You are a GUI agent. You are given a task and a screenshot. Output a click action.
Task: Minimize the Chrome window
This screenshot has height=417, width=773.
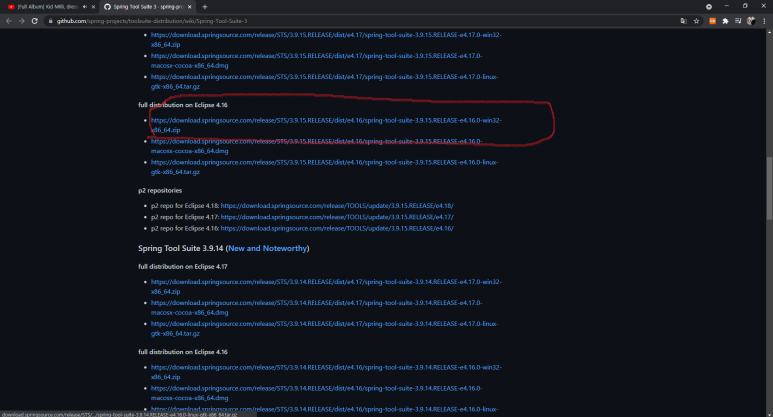coord(726,6)
